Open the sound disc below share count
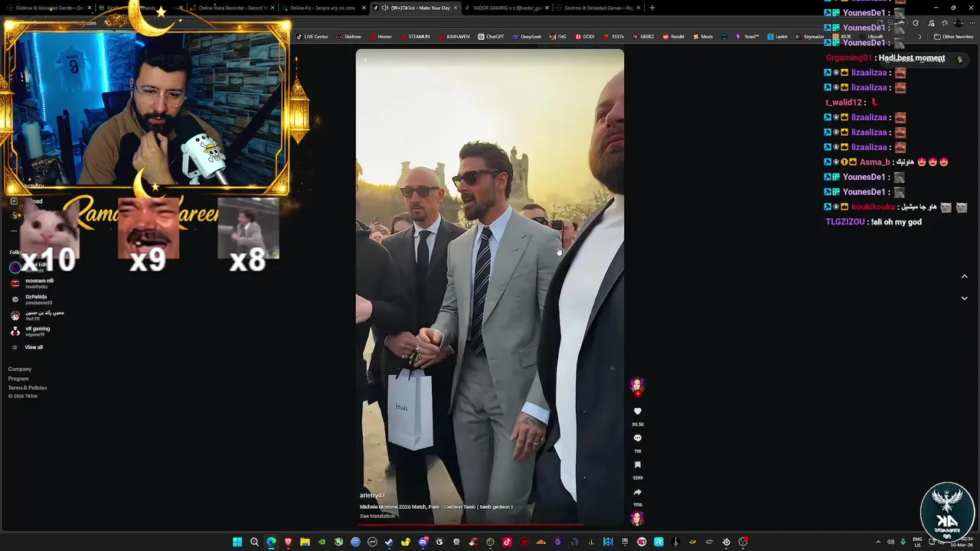The height and width of the screenshot is (551, 980). (637, 518)
